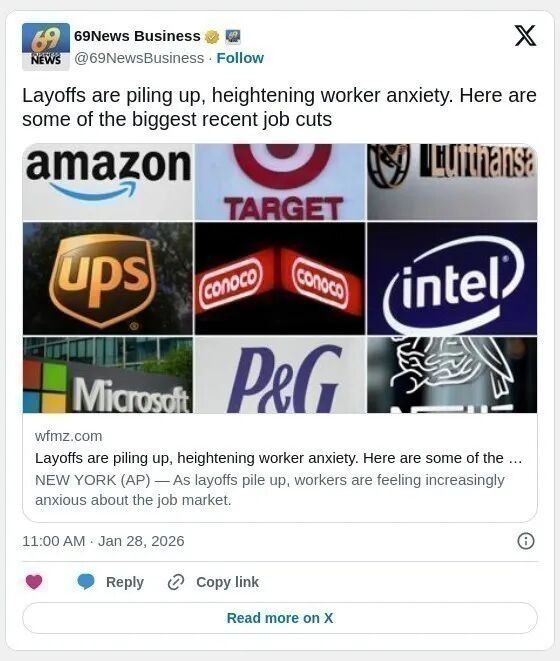Click the copy link chain icon
Screen dimensions: 560x661
click(x=176, y=582)
